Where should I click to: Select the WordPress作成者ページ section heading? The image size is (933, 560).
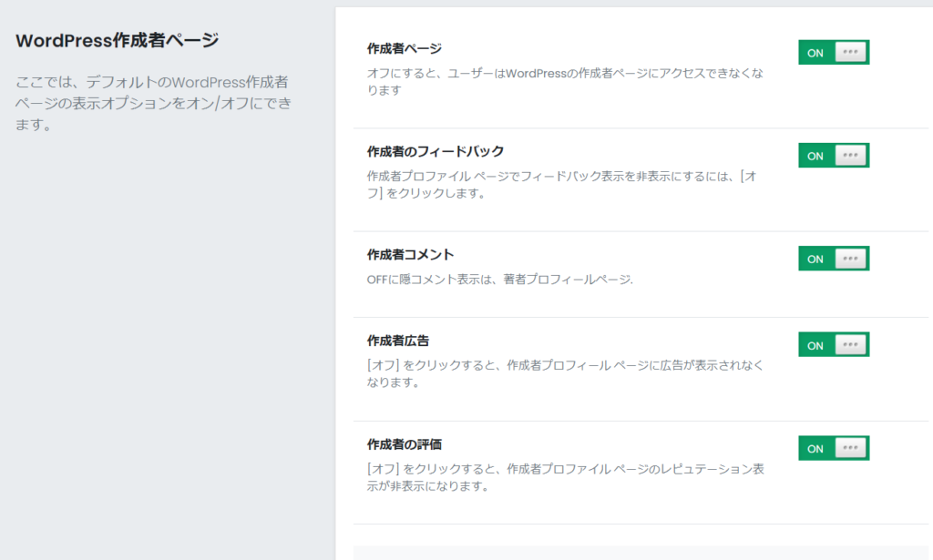(118, 40)
